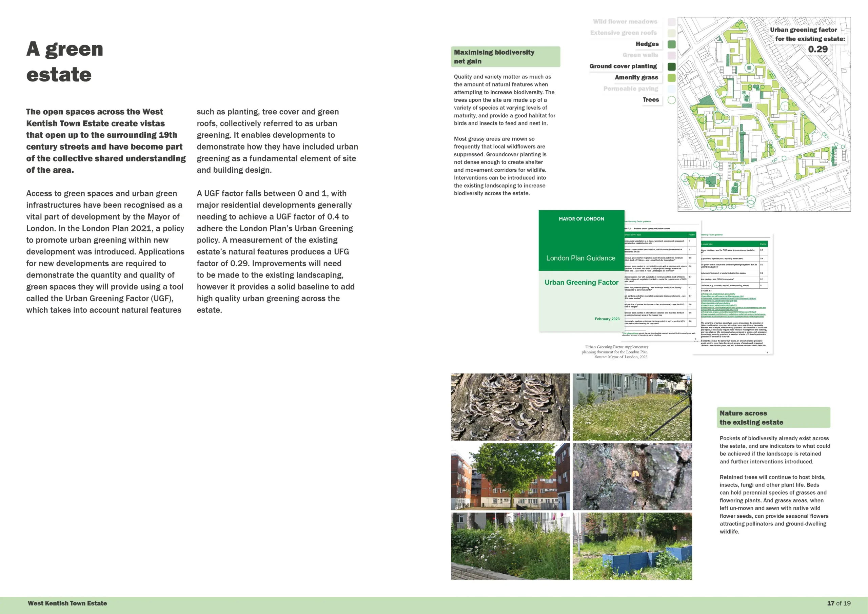868x614 pixels.
Task: Open the blue planter boxes photo
Action: pos(632,546)
